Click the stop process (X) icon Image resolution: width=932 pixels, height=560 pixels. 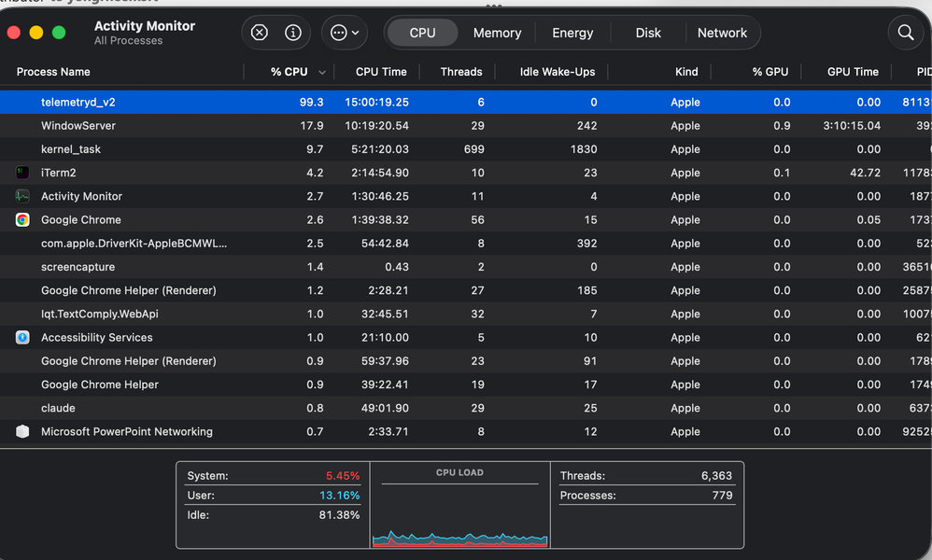coord(260,33)
